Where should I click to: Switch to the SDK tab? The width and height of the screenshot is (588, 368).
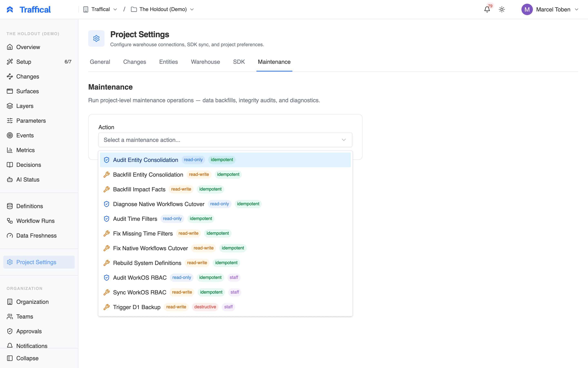click(x=239, y=62)
